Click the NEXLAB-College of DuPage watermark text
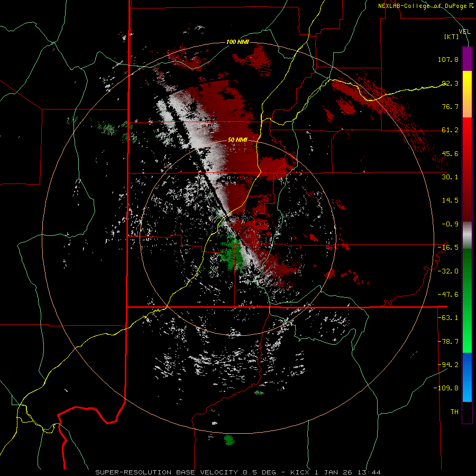Screen dimensions: 476x476 [x=425, y=6]
